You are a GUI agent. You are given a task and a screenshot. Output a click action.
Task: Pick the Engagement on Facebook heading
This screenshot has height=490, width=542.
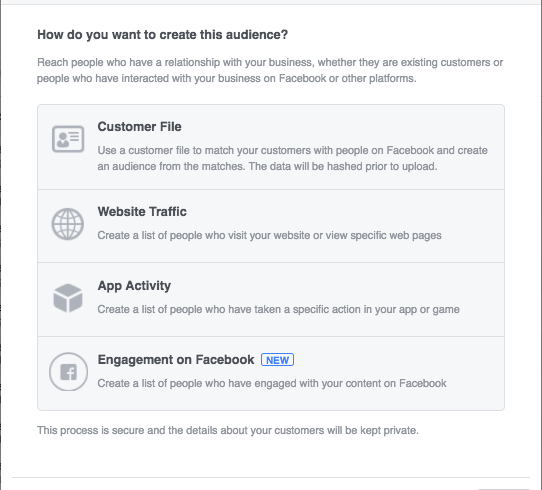[x=176, y=360]
